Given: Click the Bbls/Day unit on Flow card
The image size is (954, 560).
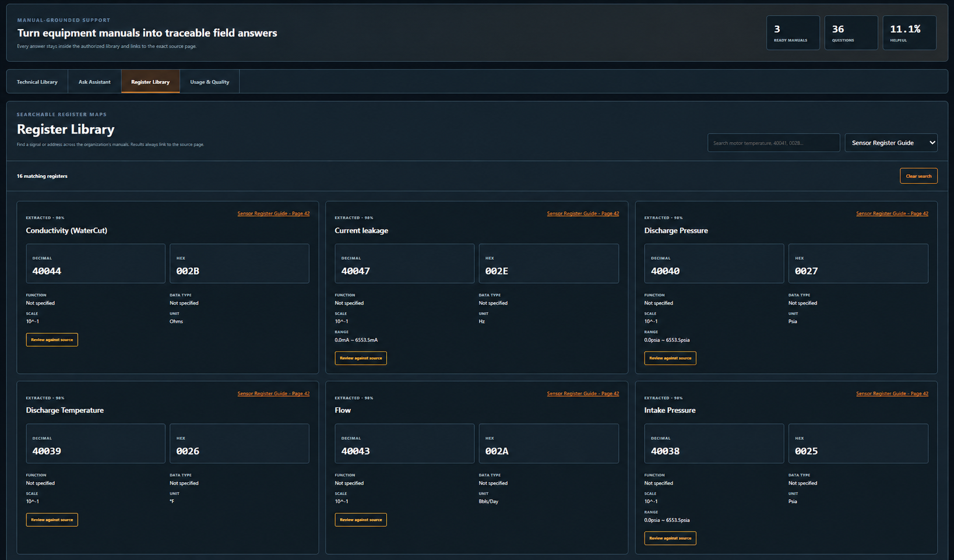Looking at the screenshot, I should 488,501.
